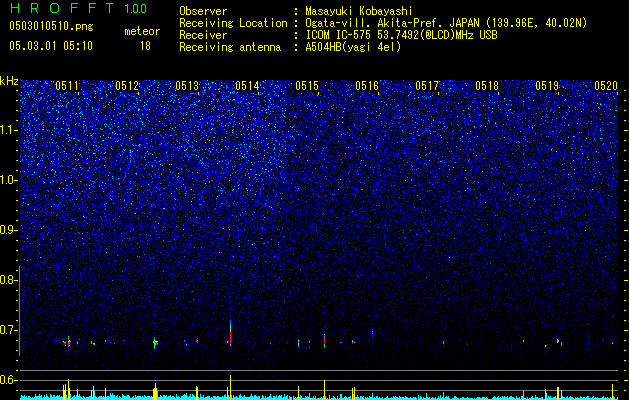
Task: Click the 0515 time marker
Action: click(x=307, y=86)
